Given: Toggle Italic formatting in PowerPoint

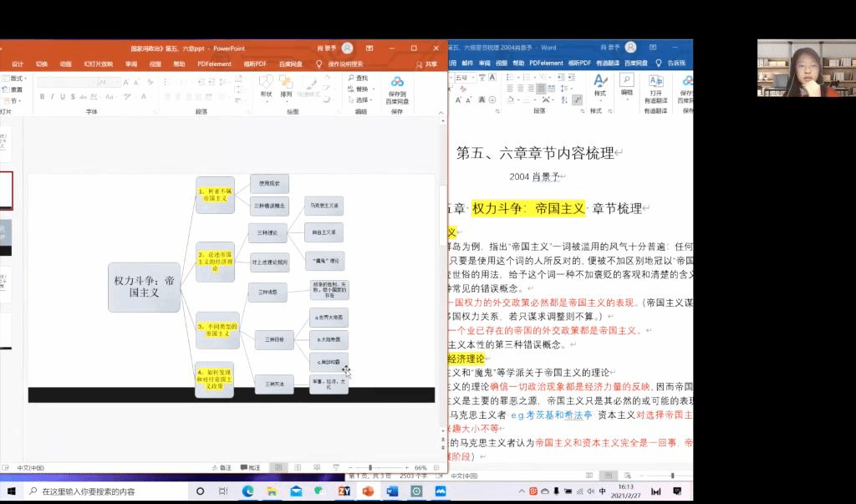Looking at the screenshot, I should 52,97.
